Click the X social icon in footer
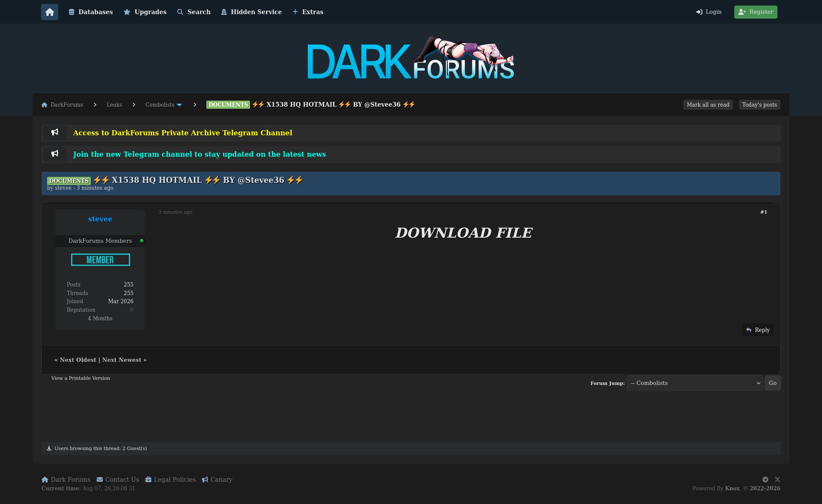Image resolution: width=822 pixels, height=504 pixels. (x=777, y=480)
